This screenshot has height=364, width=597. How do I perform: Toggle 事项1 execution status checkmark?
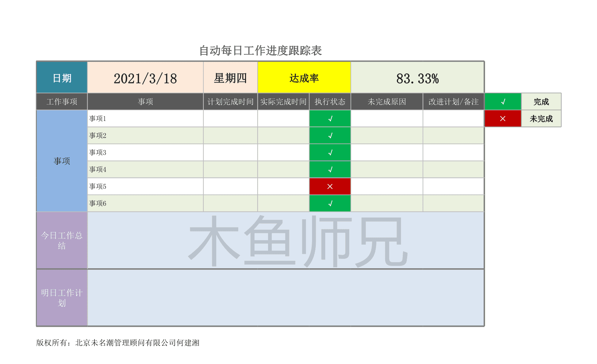pyautogui.click(x=330, y=118)
